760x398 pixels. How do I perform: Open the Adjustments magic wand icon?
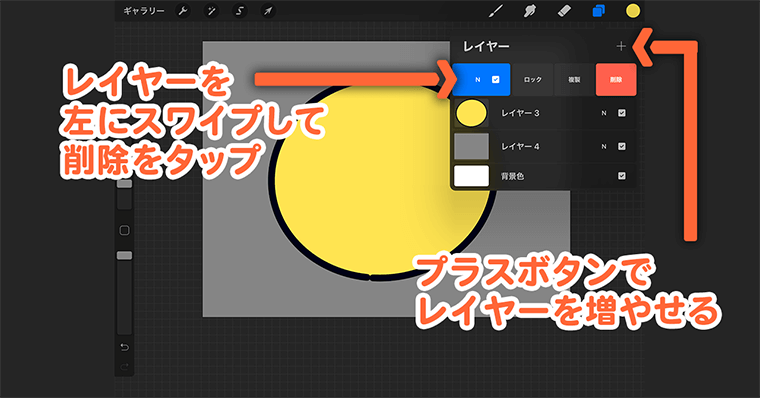(x=211, y=11)
